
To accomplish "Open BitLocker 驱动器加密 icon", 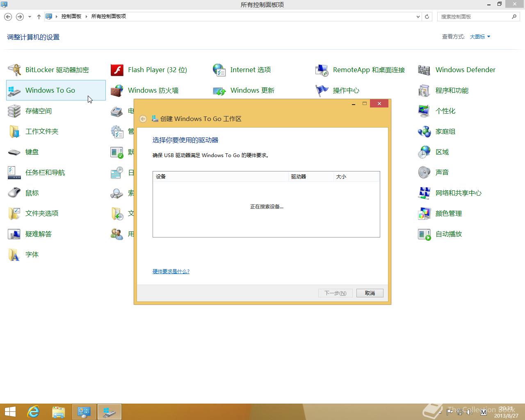I will [14, 70].
